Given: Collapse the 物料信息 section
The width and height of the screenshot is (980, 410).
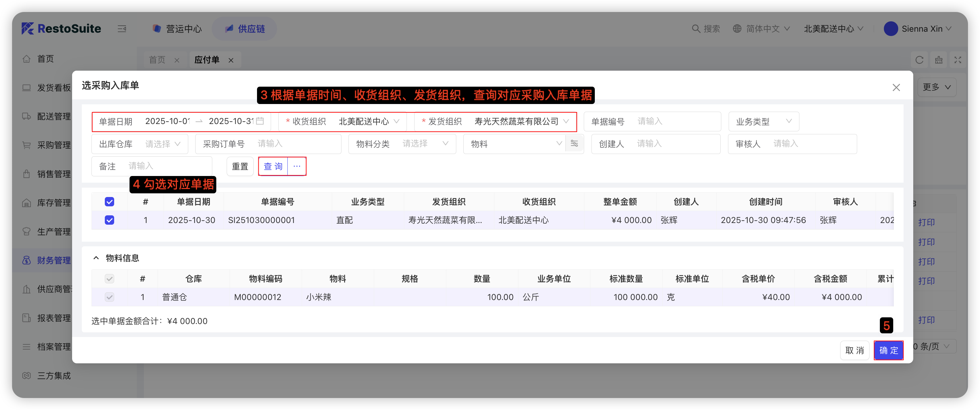Looking at the screenshot, I should [x=96, y=258].
